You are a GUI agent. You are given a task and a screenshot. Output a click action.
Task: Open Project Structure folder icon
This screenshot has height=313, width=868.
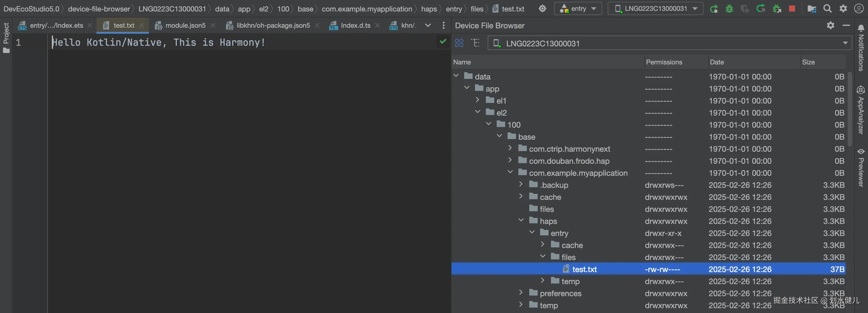[x=812, y=9]
